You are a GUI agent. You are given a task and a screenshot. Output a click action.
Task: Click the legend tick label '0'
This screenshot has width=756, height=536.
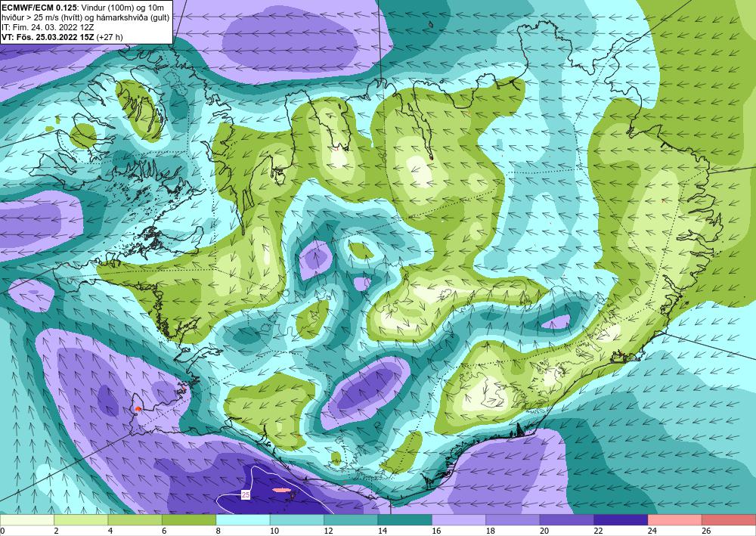(x=2, y=531)
